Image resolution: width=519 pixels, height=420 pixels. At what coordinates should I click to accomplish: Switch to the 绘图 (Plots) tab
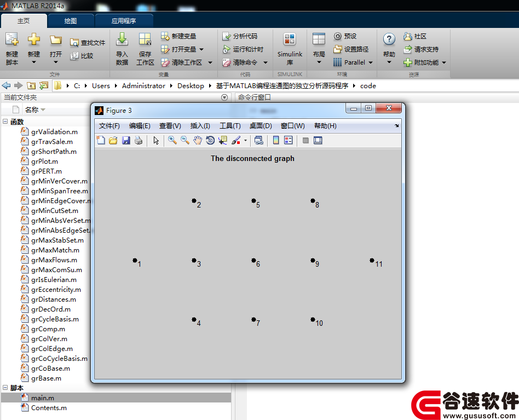71,21
